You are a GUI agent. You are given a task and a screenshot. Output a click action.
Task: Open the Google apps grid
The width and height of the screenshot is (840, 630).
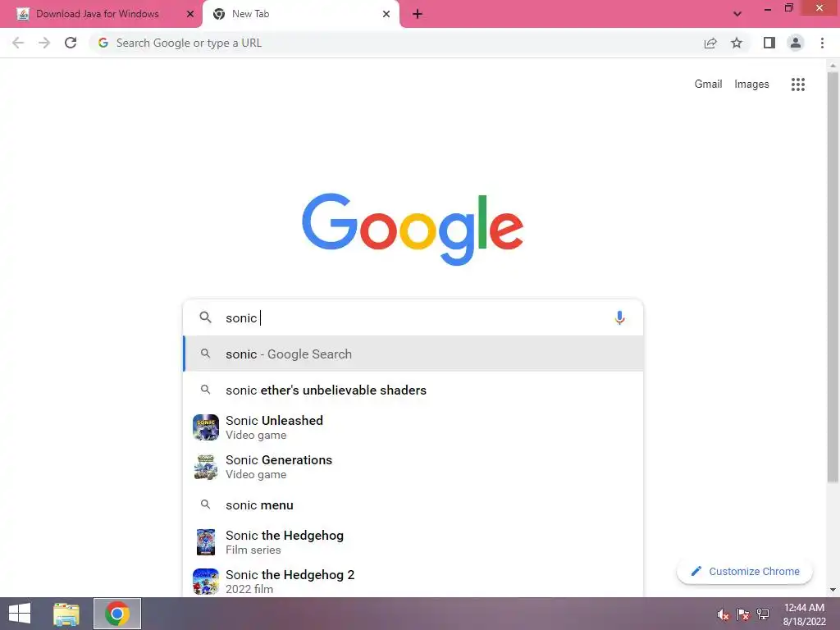pos(797,84)
